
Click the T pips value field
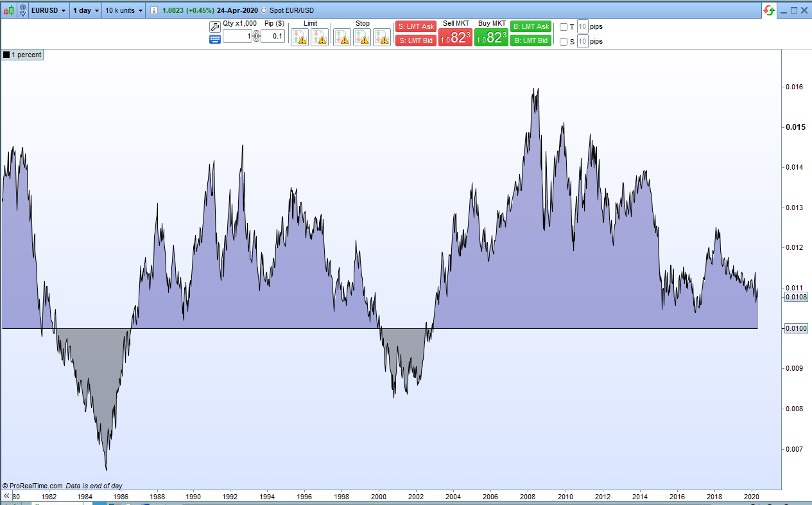click(583, 27)
